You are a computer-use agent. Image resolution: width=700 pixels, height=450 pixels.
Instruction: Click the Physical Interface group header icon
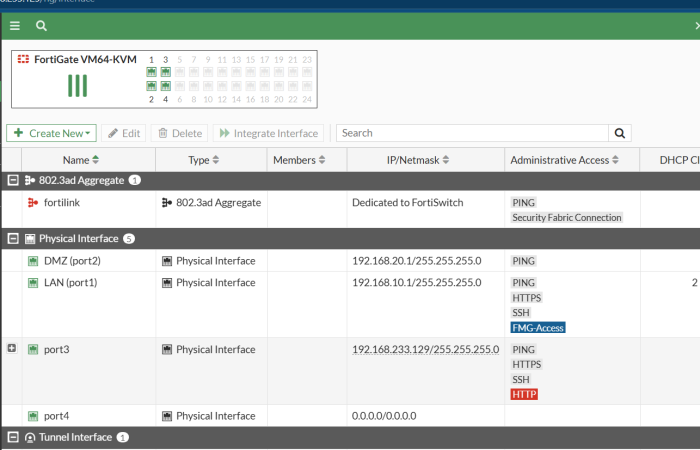click(30, 239)
